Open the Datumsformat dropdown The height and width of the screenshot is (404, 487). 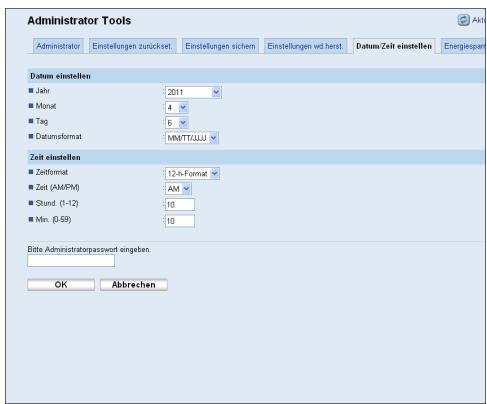coord(192,138)
